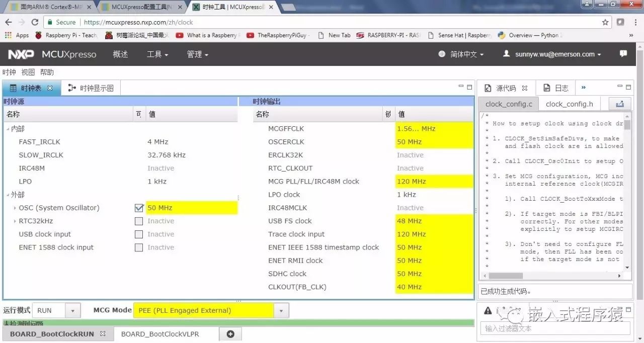Add a new configuration with the plus button
Image resolution: width=644 pixels, height=343 pixels.
click(230, 334)
